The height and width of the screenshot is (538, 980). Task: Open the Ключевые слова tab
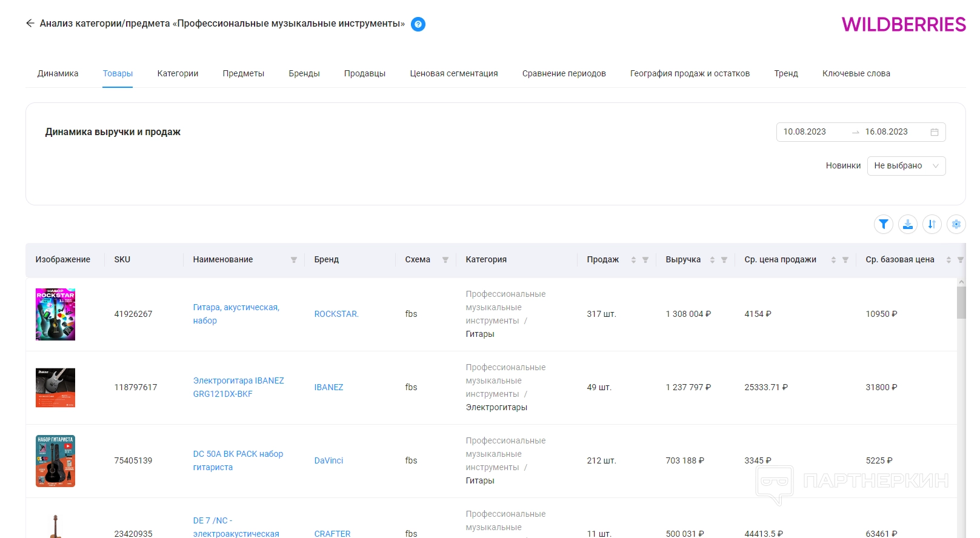click(x=856, y=73)
